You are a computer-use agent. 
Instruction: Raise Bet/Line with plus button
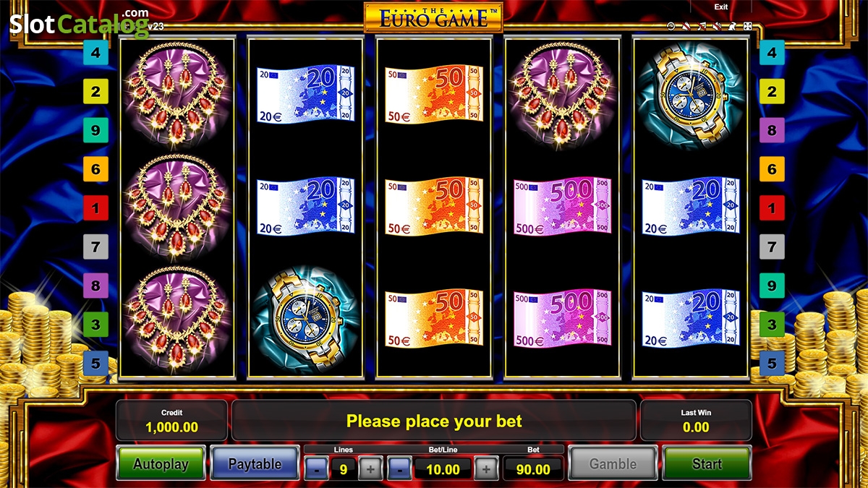(486, 469)
